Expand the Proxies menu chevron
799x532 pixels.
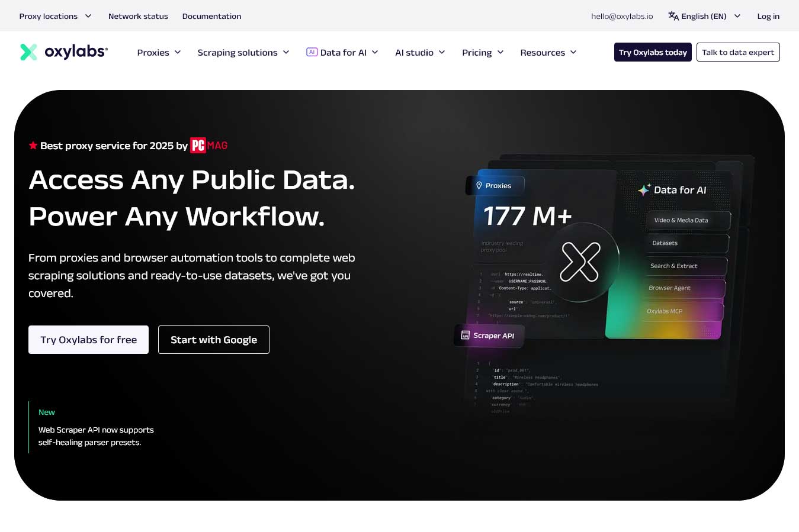tap(178, 52)
